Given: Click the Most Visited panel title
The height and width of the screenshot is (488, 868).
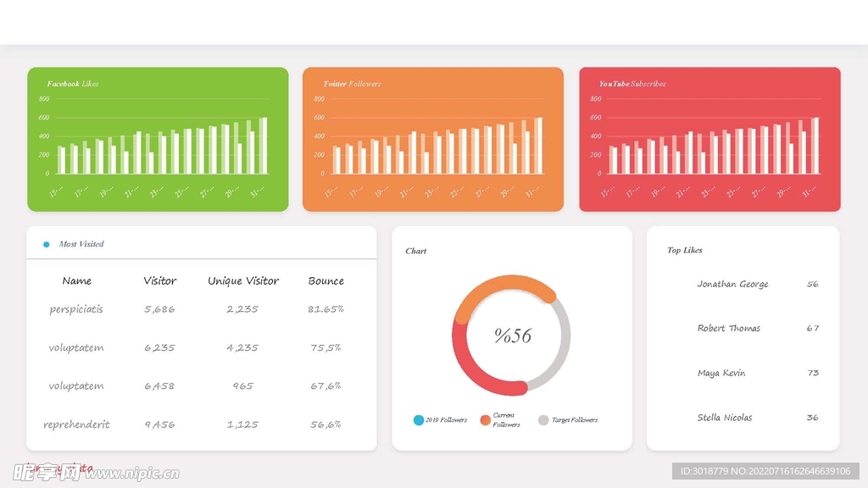Looking at the screenshot, I should [81, 245].
